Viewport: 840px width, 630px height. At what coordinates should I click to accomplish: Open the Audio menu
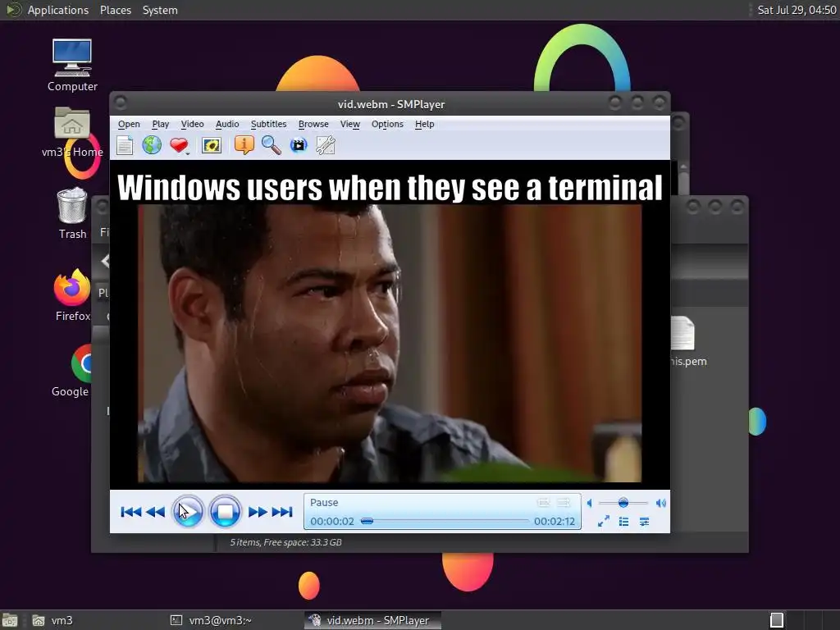(227, 125)
